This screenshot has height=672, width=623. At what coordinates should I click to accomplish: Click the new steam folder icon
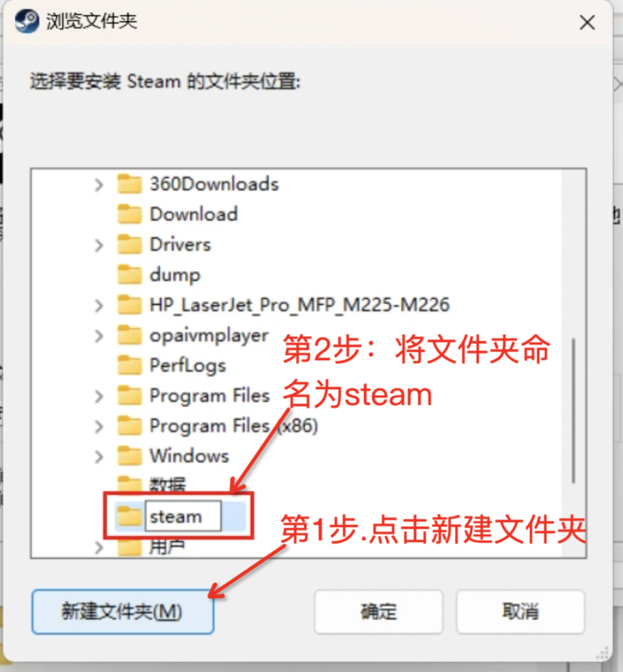(129, 516)
